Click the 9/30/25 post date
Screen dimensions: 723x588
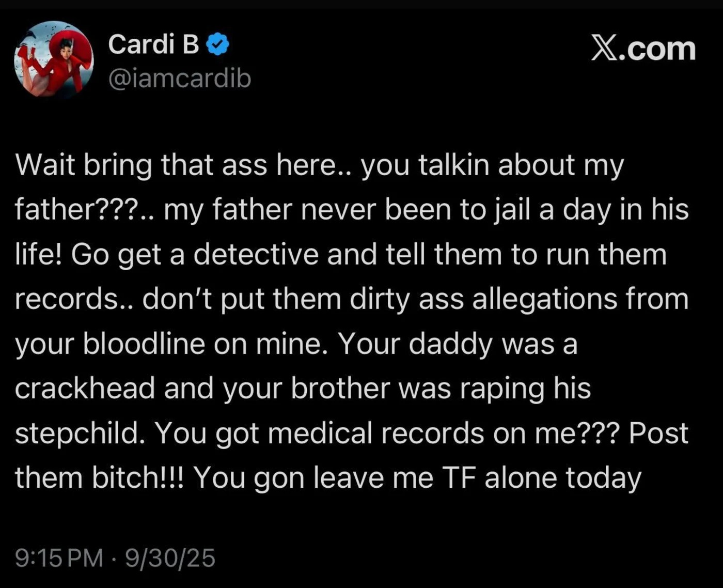(x=170, y=558)
